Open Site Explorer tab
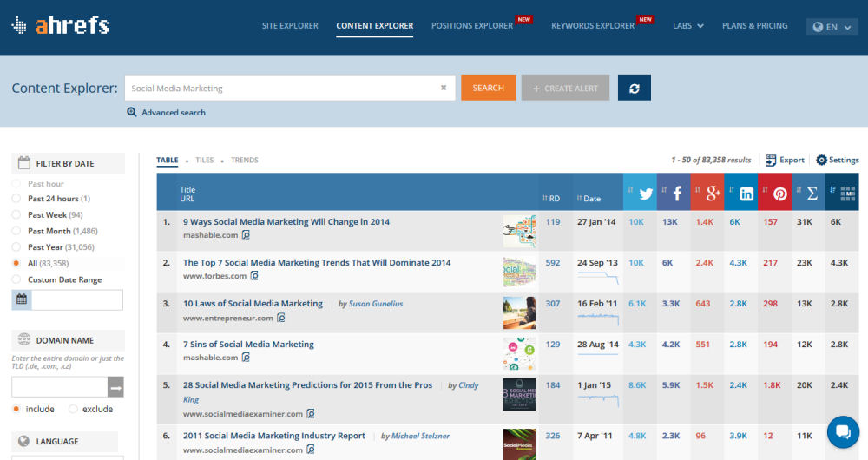 coord(290,25)
